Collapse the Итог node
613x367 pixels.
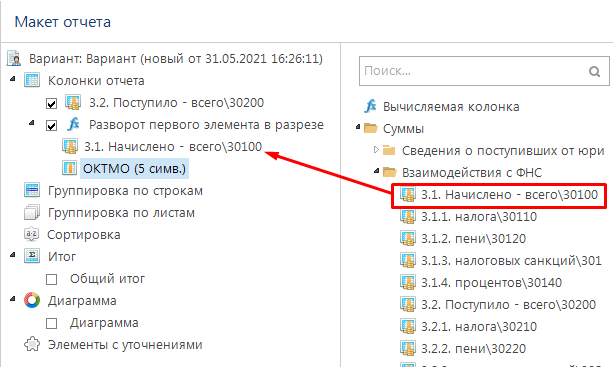click(13, 255)
